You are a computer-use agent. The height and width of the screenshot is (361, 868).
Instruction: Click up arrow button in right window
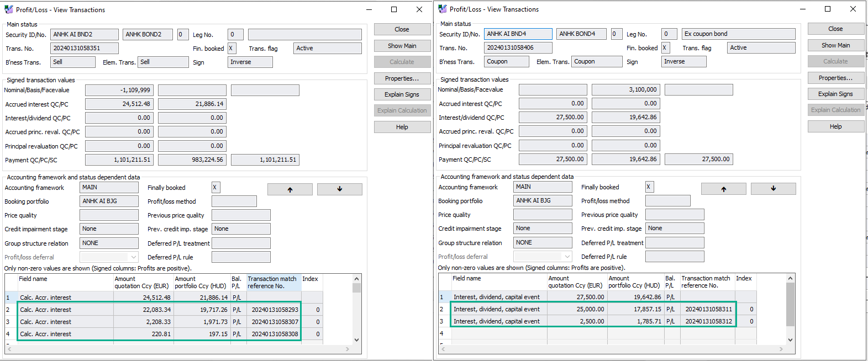click(x=724, y=189)
